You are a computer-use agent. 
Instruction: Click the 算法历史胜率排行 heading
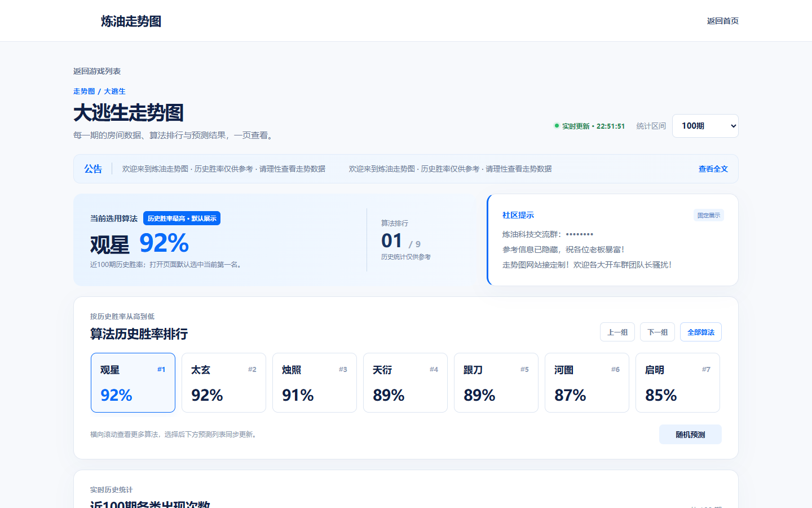[x=139, y=334]
